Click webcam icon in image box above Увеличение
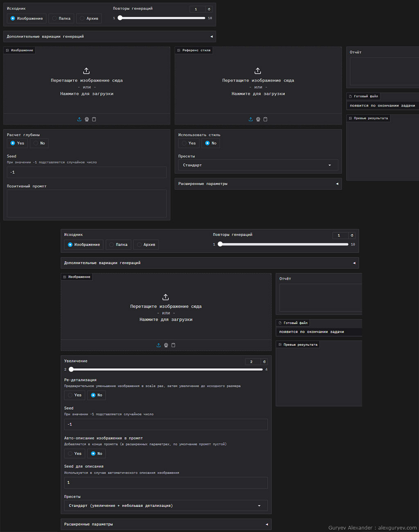Image resolution: width=419 pixels, height=532 pixels. 166,345
